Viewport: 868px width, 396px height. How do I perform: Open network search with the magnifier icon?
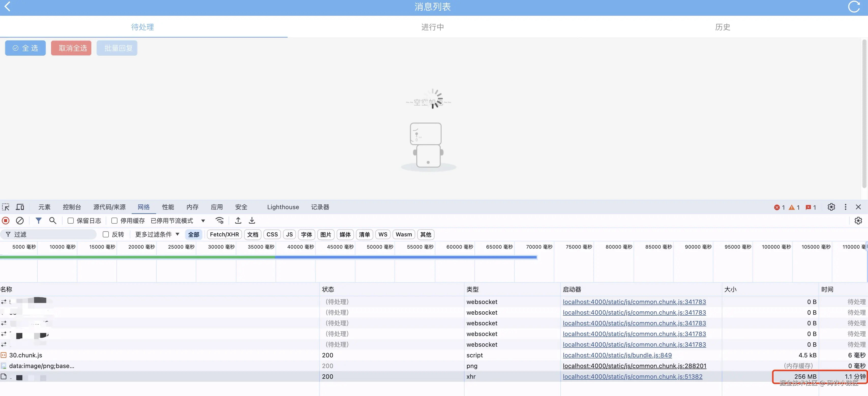53,221
